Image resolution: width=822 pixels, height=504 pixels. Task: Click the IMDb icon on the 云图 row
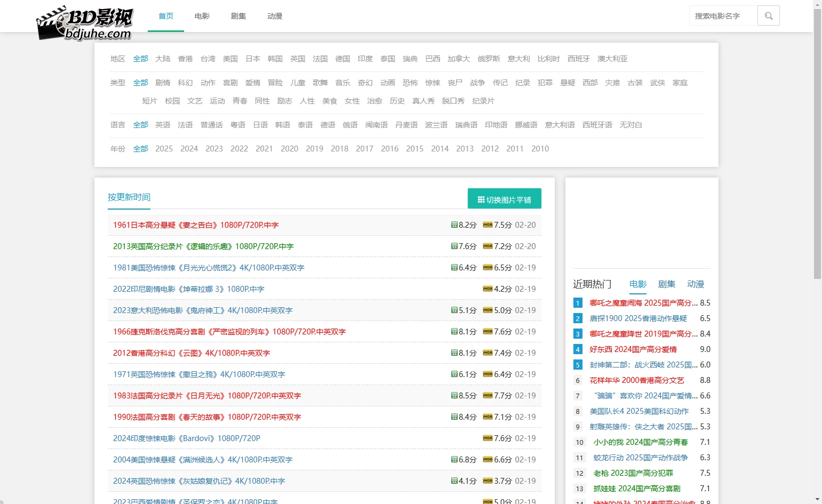[x=488, y=353]
